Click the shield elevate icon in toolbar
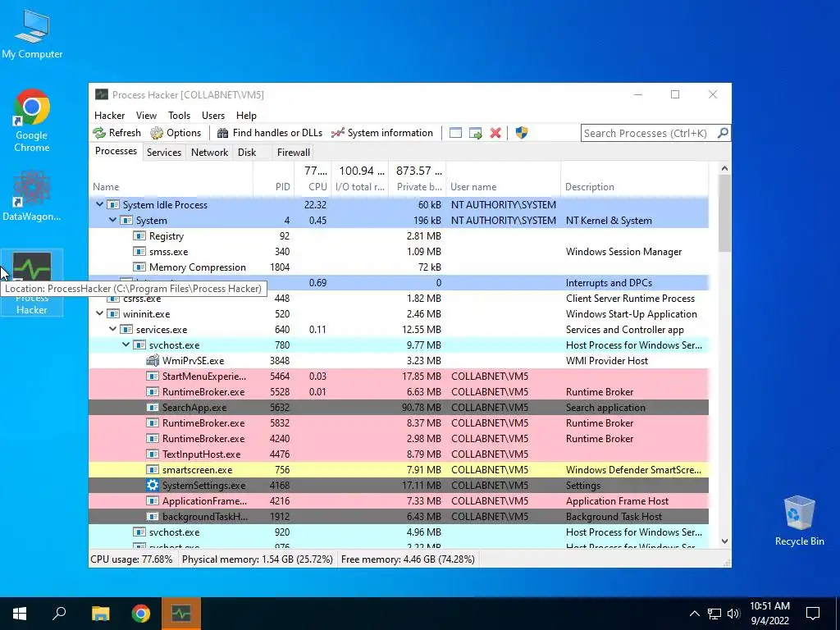The width and height of the screenshot is (840, 630). point(521,133)
